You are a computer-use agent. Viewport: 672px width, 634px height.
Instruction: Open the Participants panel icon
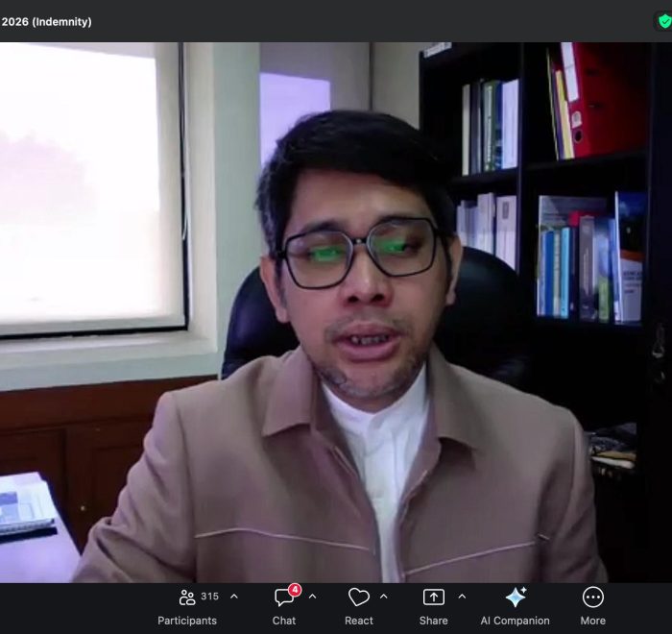pyautogui.click(x=187, y=597)
